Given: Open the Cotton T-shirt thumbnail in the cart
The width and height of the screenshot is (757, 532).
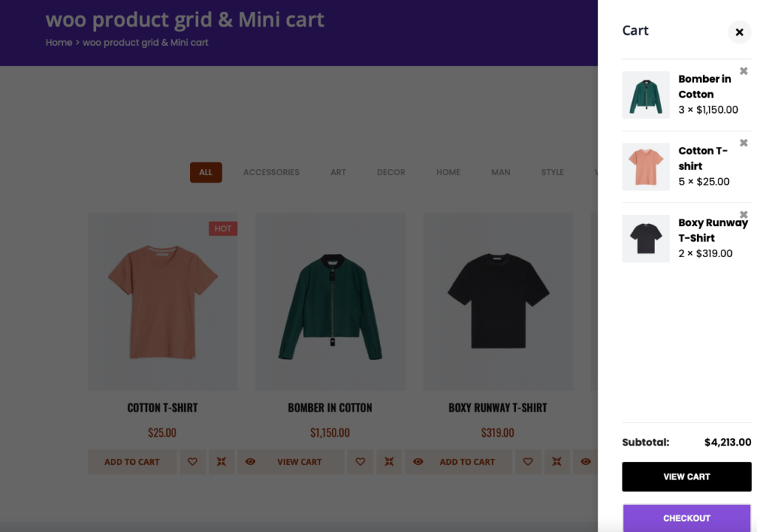Looking at the screenshot, I should 645,166.
